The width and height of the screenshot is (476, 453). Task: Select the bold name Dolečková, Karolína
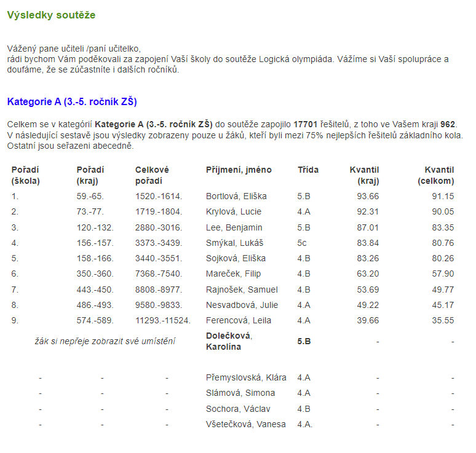229,341
